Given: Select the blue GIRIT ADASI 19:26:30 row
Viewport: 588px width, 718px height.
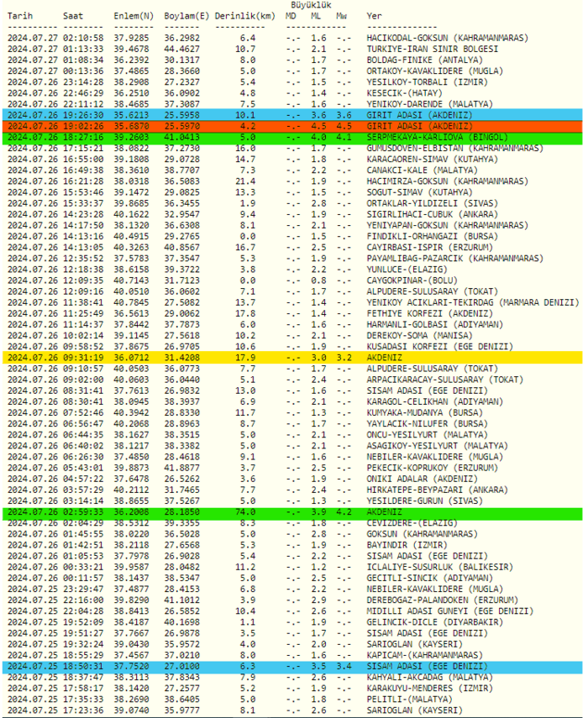Looking at the screenshot, I should pos(294,114).
